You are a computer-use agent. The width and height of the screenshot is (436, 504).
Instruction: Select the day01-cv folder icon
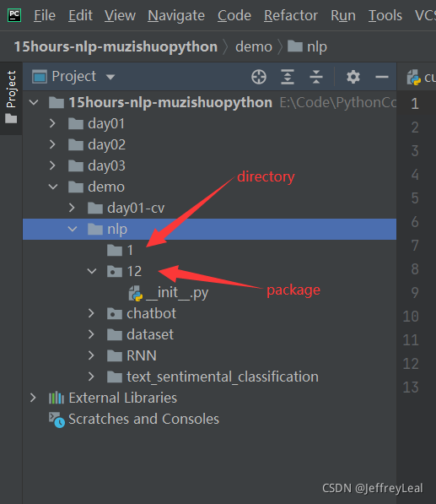[x=95, y=208]
